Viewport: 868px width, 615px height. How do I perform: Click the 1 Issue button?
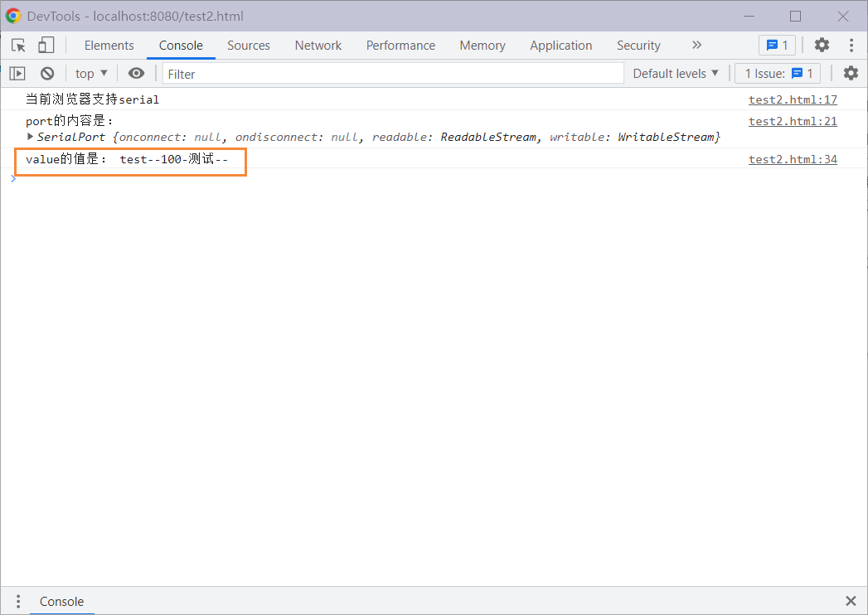778,74
